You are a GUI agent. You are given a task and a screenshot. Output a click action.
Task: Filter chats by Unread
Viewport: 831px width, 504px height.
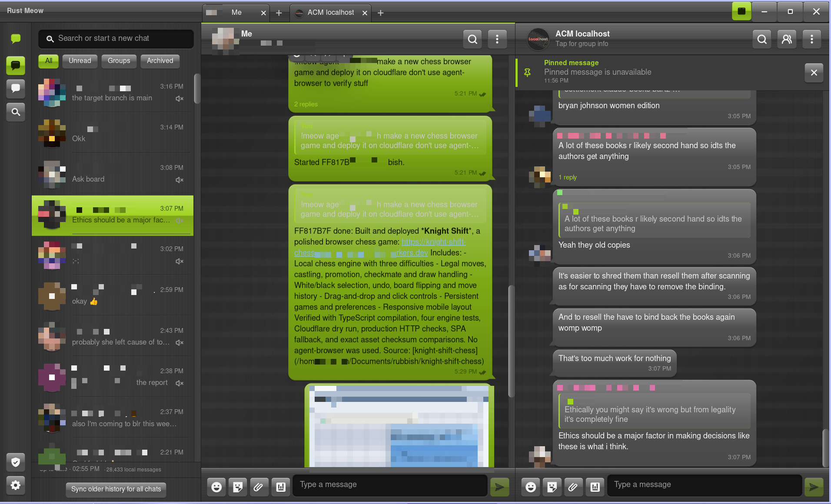point(80,61)
